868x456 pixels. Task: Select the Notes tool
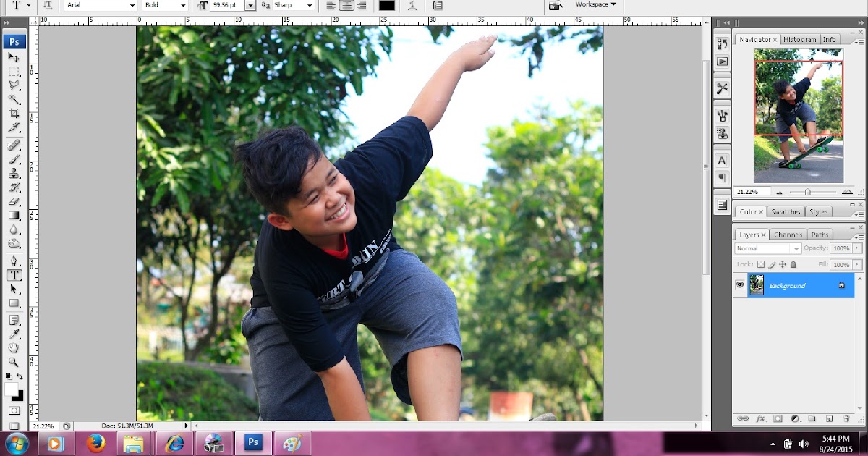click(14, 320)
